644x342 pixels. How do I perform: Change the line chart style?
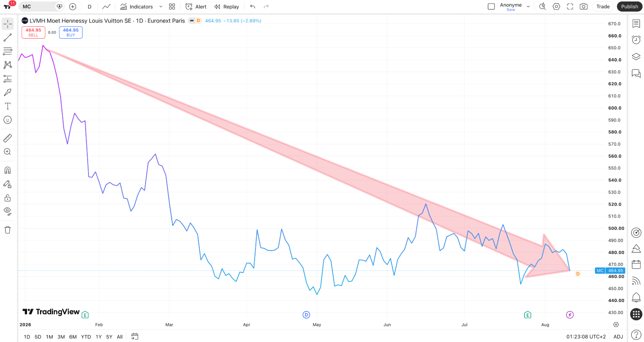pyautogui.click(x=106, y=6)
